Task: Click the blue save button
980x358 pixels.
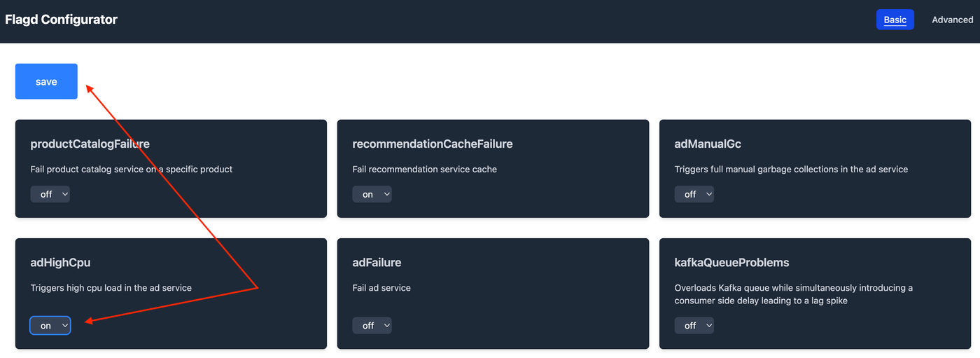Action: point(46,81)
